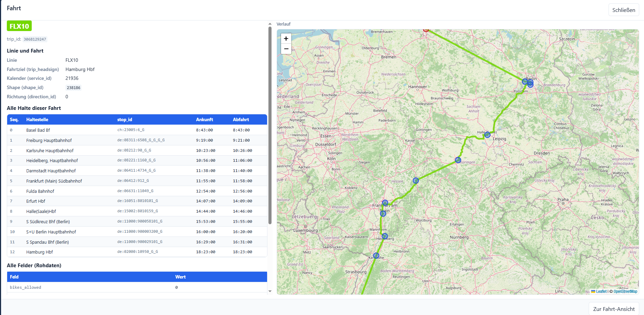This screenshot has height=315, width=644.
Task: Select the Berlin Spandau stop marker on map
Action: (525, 82)
